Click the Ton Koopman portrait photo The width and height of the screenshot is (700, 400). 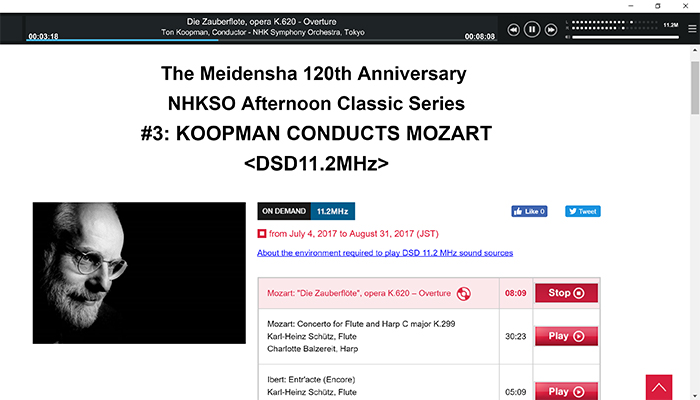point(139,273)
